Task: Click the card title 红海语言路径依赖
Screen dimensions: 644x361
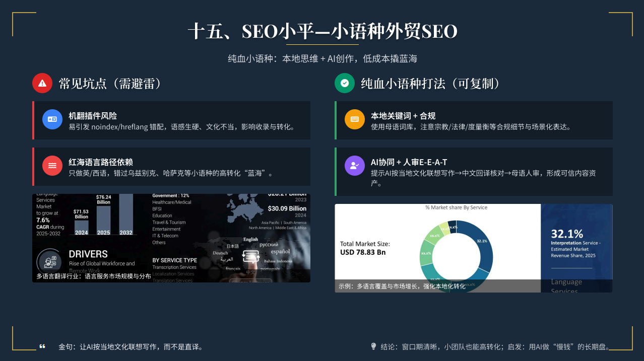Action: [x=101, y=162]
